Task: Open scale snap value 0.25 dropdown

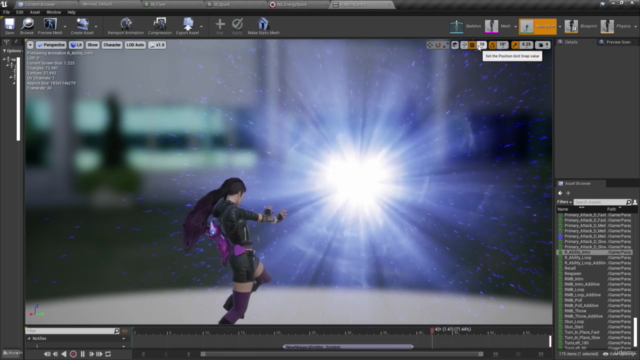Action: pos(527,45)
